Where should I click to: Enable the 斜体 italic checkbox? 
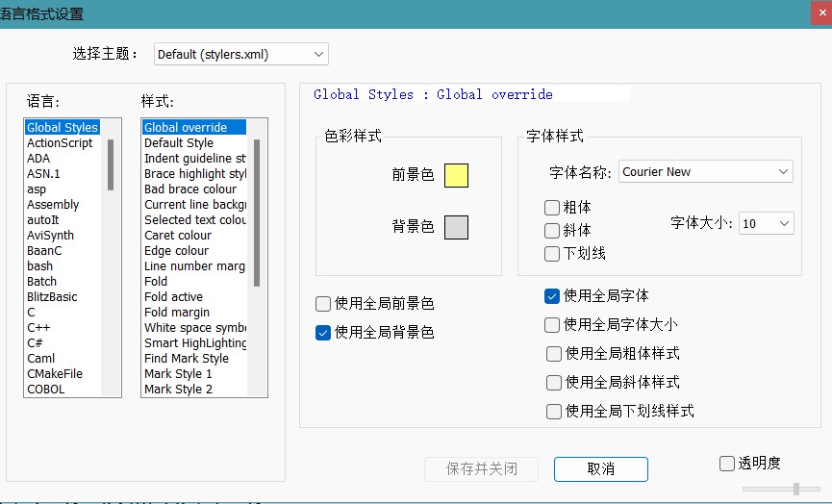tap(552, 231)
